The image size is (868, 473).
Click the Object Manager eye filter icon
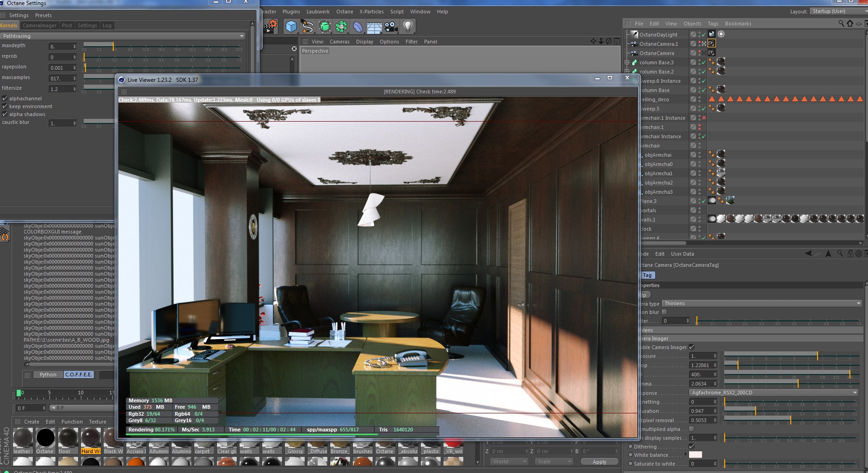(859, 23)
